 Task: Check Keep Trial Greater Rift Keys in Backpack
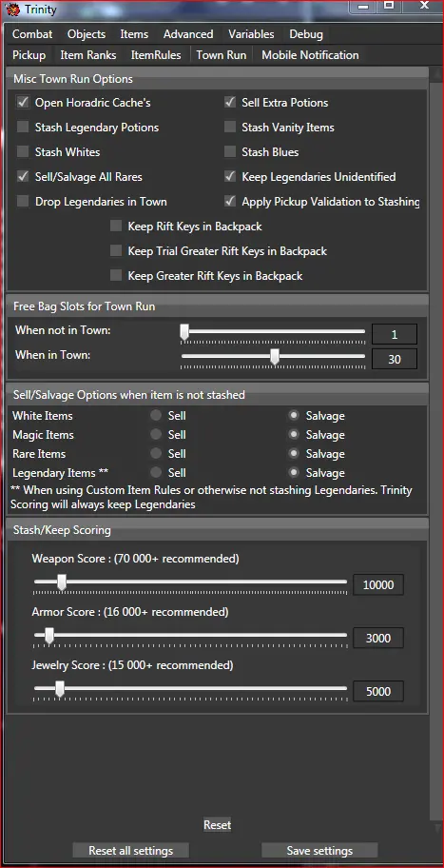tap(116, 250)
